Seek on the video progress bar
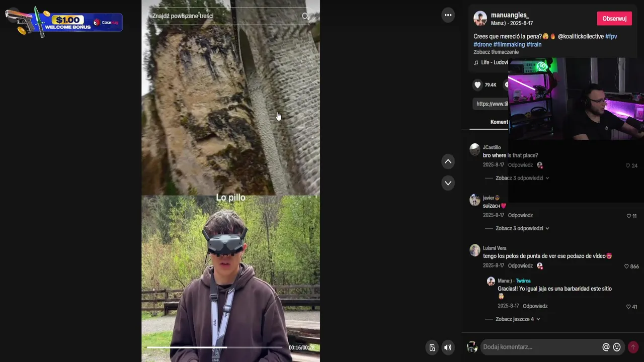Screen dimensions: 644x362 click(215, 347)
